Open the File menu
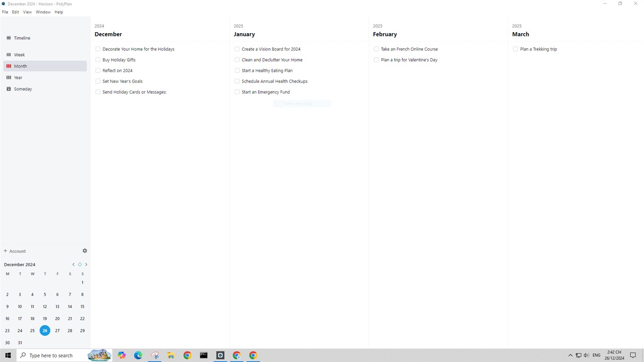The image size is (644, 362). coord(5,12)
